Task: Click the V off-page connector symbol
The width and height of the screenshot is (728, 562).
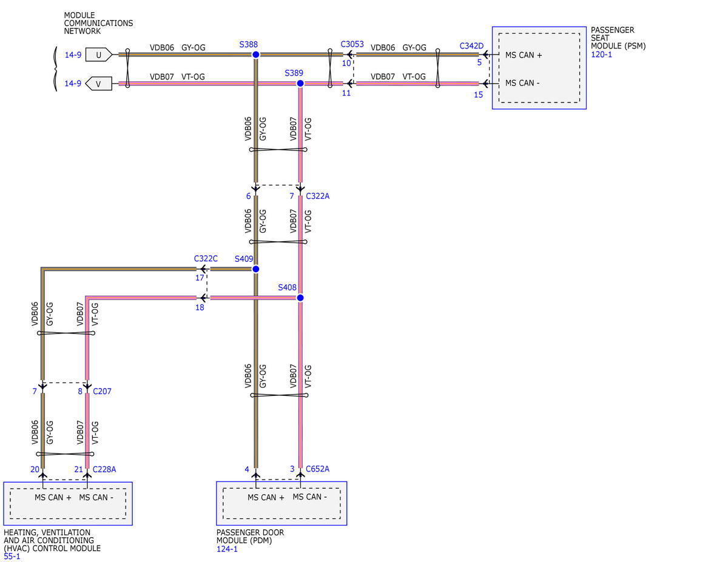Action: tap(99, 84)
